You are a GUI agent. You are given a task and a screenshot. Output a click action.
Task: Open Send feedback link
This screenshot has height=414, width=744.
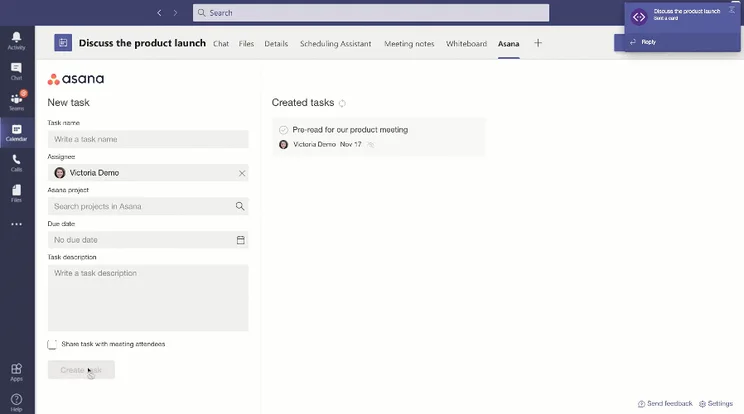665,404
